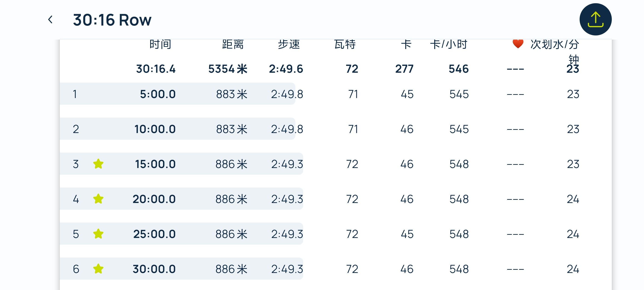Tap the star on split 4
644x290 pixels.
coord(98,199)
